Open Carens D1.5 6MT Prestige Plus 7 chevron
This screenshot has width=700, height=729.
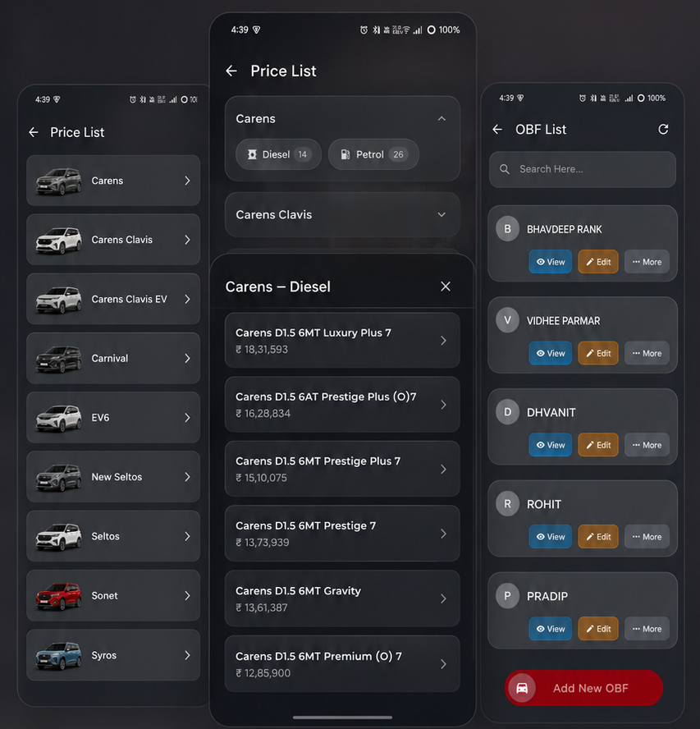[x=443, y=470]
